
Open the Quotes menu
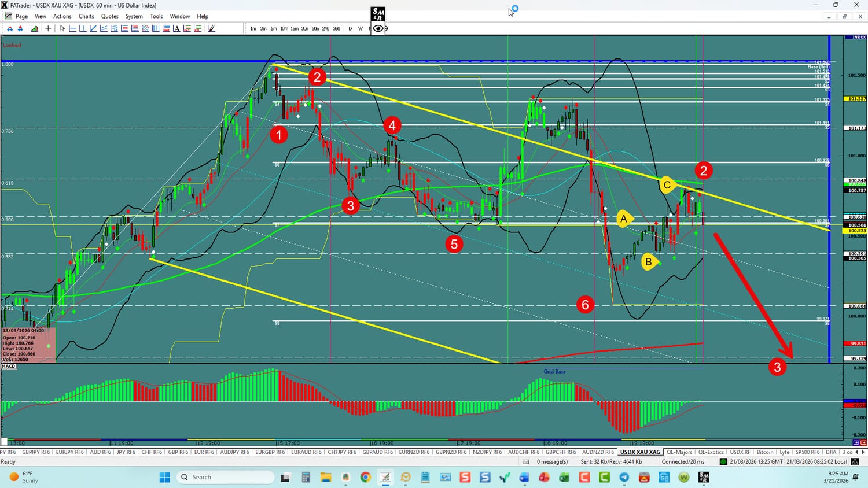110,16
